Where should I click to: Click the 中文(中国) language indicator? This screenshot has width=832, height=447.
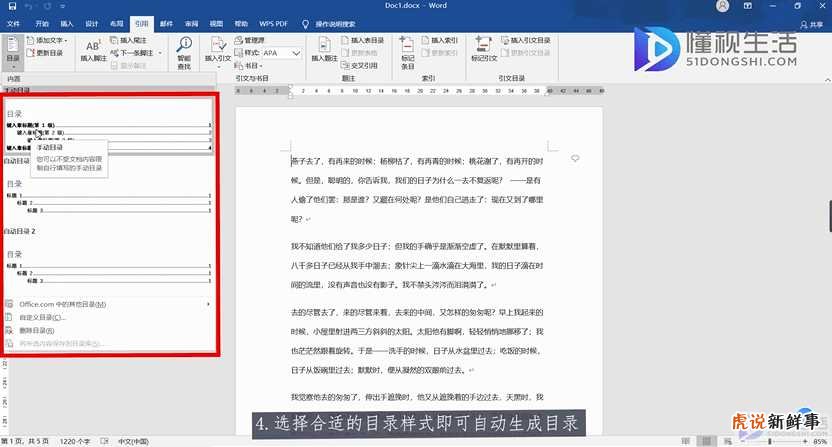point(133,442)
